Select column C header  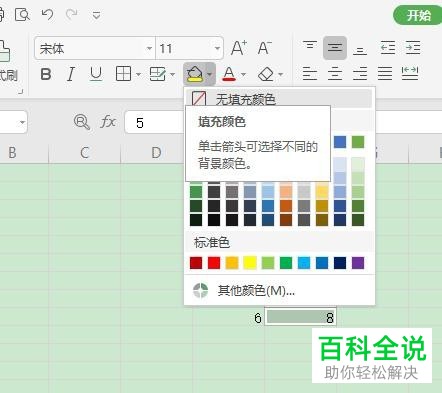pyautogui.click(x=85, y=153)
